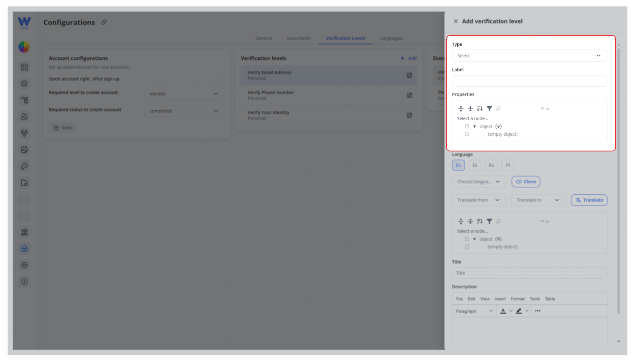Image resolution: width=635 pixels, height=364 pixels.
Task: Click Add in Verification levels card
Action: click(x=409, y=58)
